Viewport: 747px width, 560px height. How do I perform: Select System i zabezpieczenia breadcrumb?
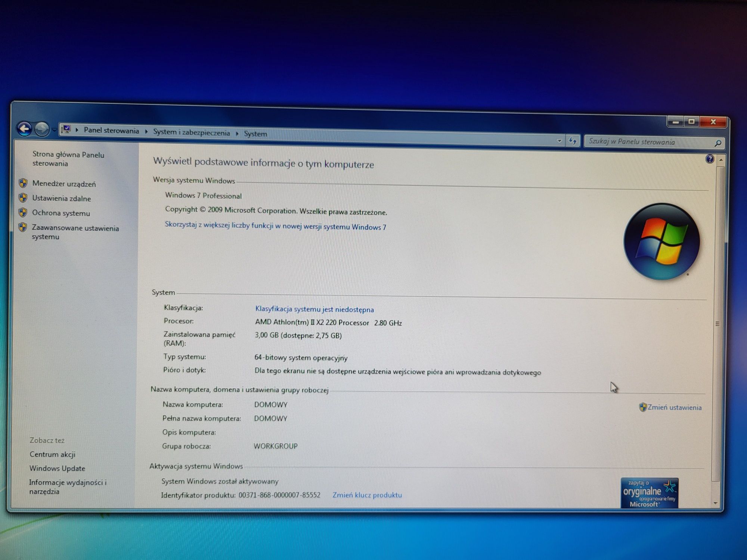tap(192, 133)
